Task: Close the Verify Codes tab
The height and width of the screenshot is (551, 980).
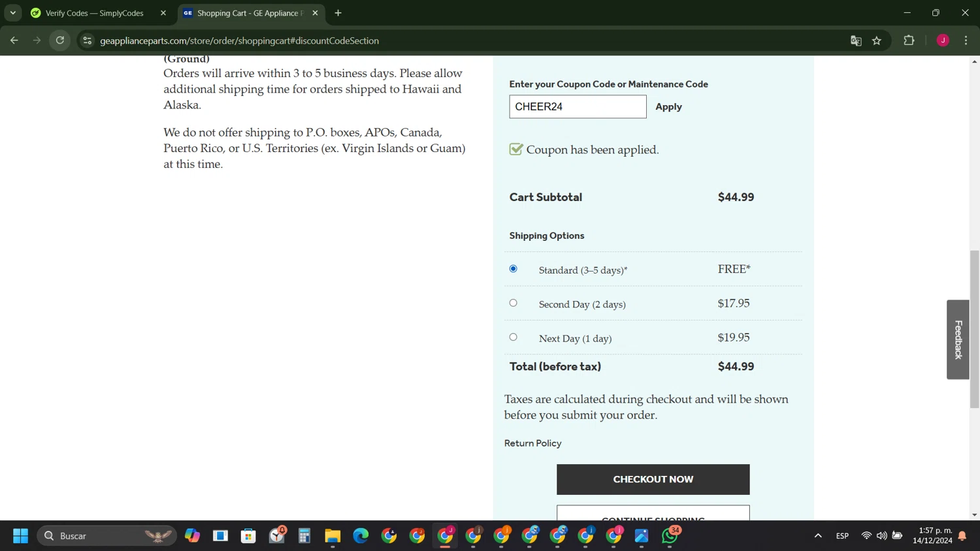Action: [x=163, y=13]
